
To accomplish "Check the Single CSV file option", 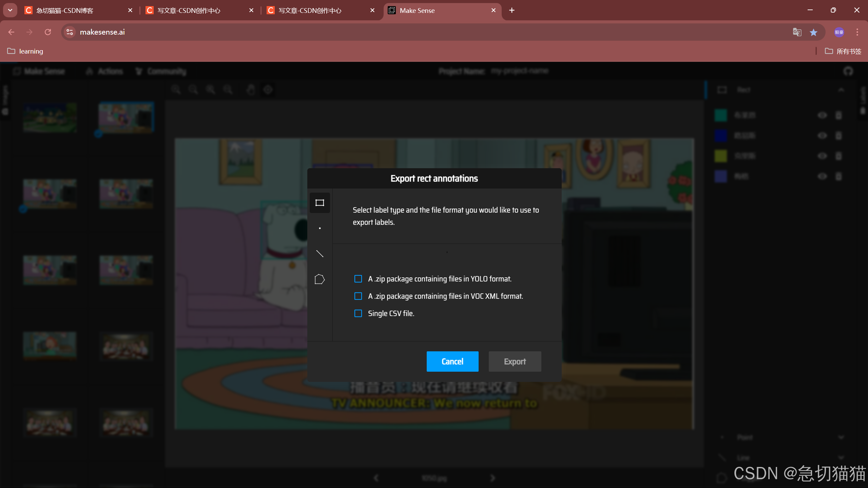I will [x=358, y=313].
